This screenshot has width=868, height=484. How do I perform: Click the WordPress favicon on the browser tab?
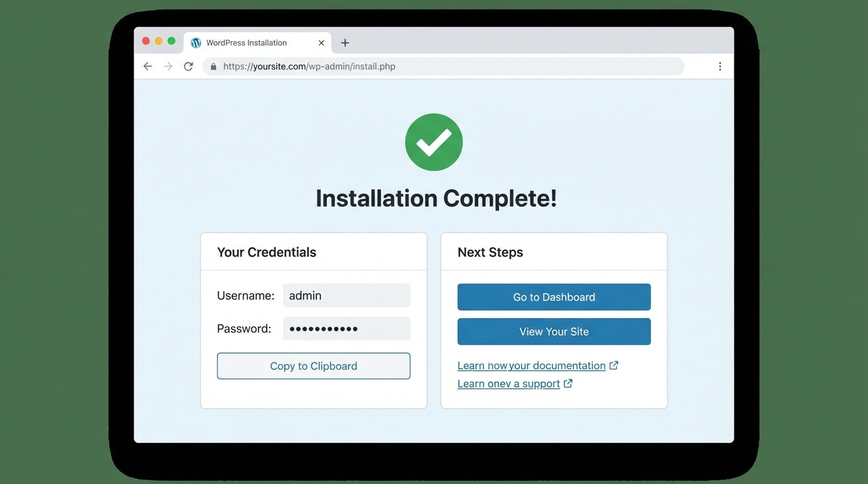point(196,42)
